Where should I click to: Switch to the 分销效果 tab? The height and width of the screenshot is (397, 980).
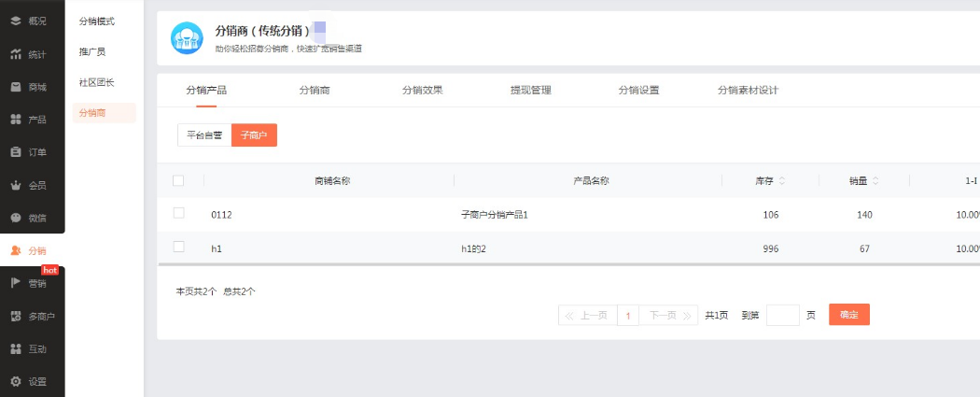[423, 90]
